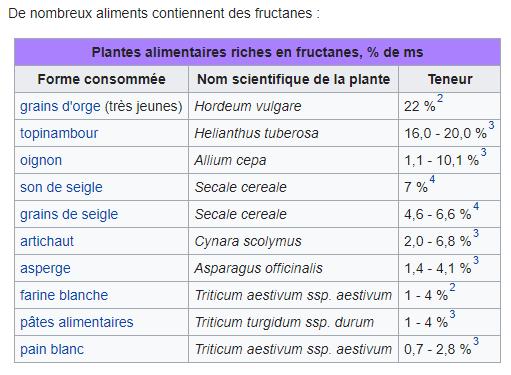
Task: Click footnote 3 in pâtes alimentaires row
Action: 452,314
